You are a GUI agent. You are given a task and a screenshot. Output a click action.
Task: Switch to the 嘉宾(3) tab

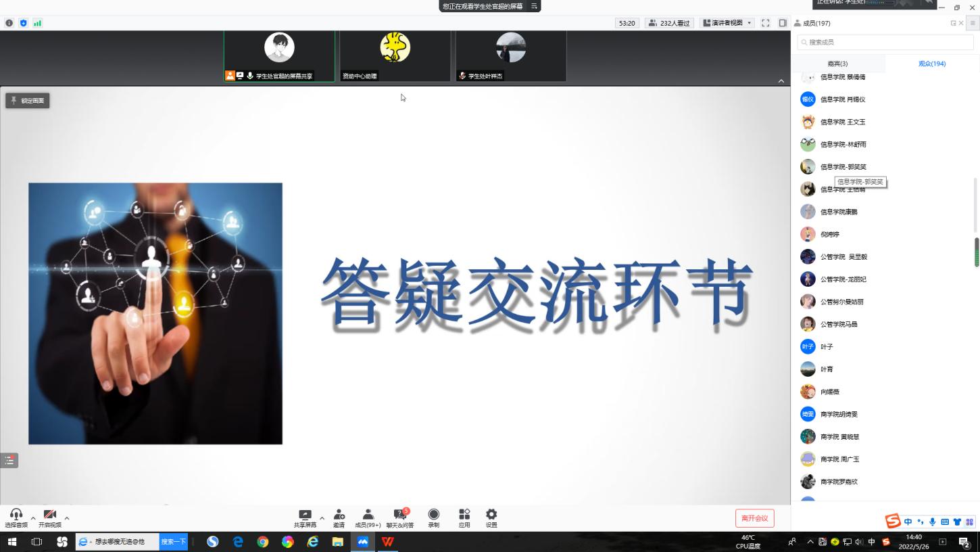coord(837,64)
